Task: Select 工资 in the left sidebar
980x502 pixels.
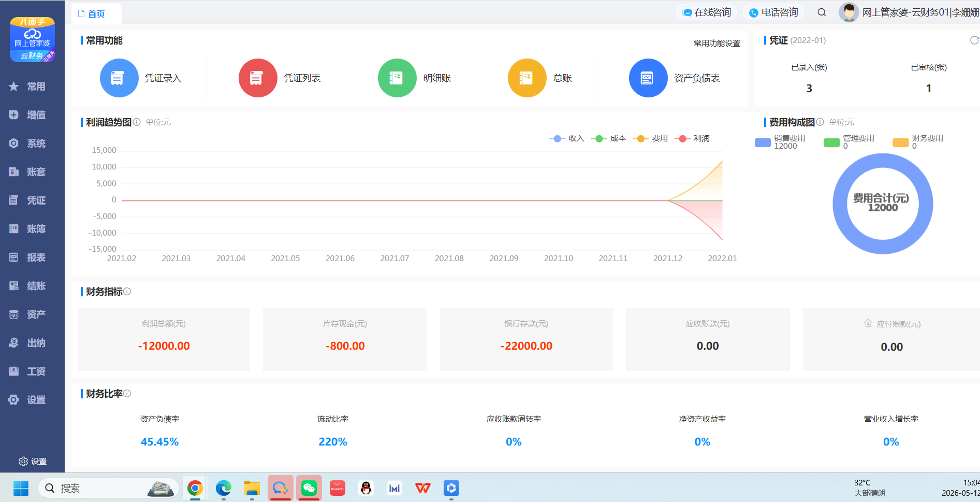Action: click(32, 371)
